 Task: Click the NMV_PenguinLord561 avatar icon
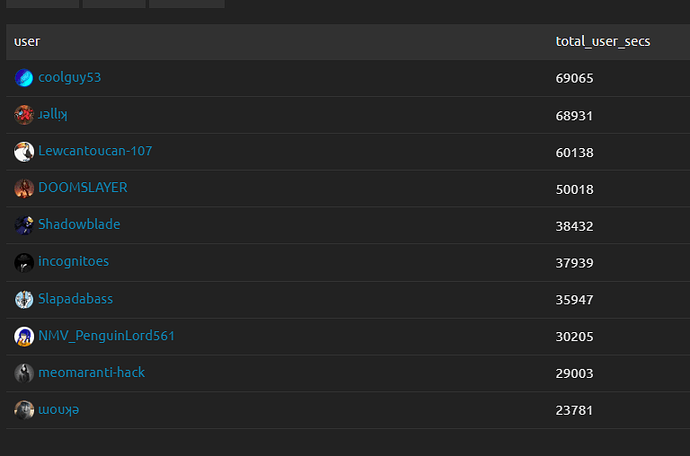(24, 336)
